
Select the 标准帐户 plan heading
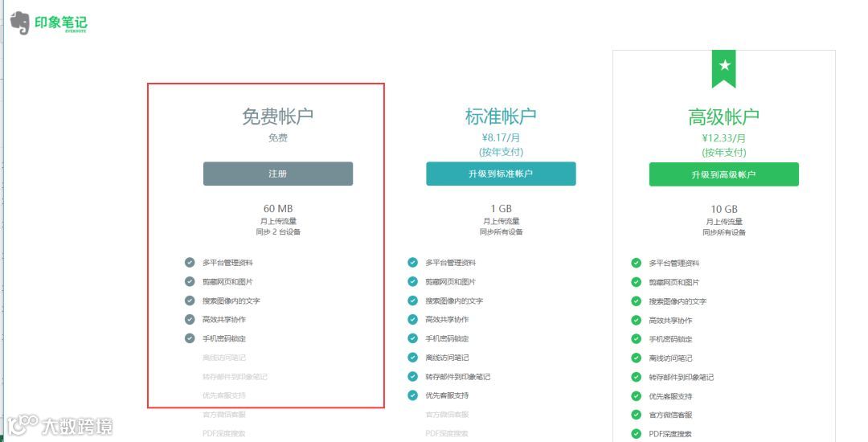(501, 117)
